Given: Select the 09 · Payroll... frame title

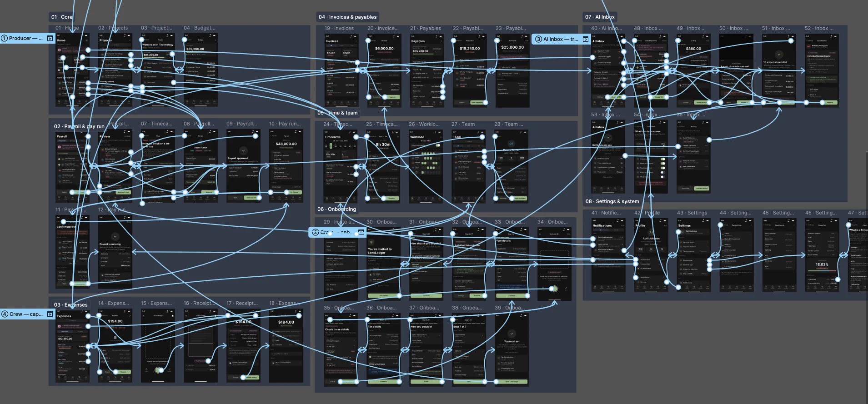Looking at the screenshot, I should pos(242,124).
